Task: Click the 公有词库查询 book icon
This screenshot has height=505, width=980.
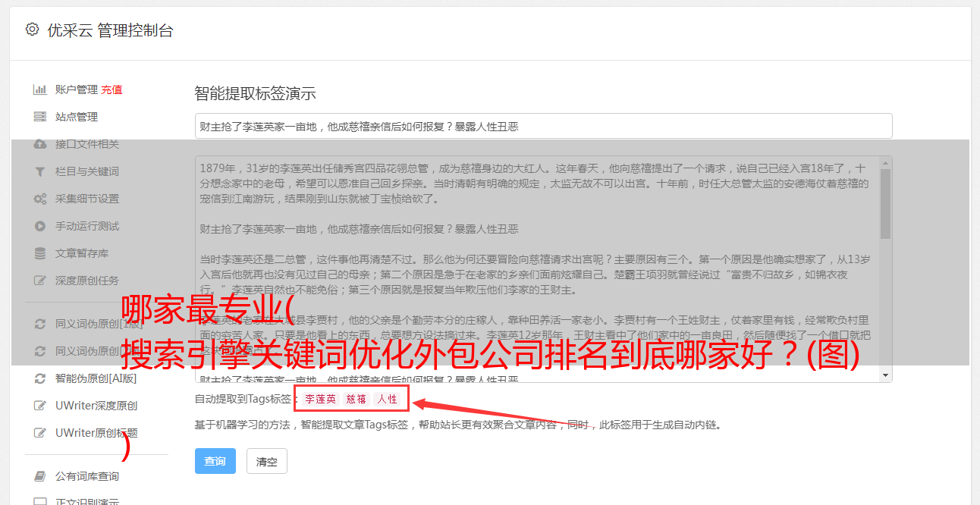Action: pyautogui.click(x=39, y=476)
